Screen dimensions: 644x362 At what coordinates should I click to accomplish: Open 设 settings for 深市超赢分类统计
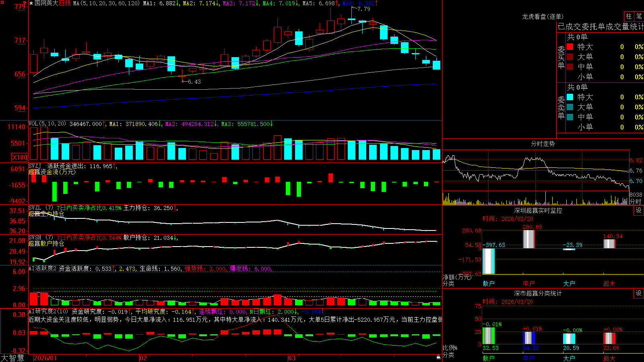[x=639, y=293]
